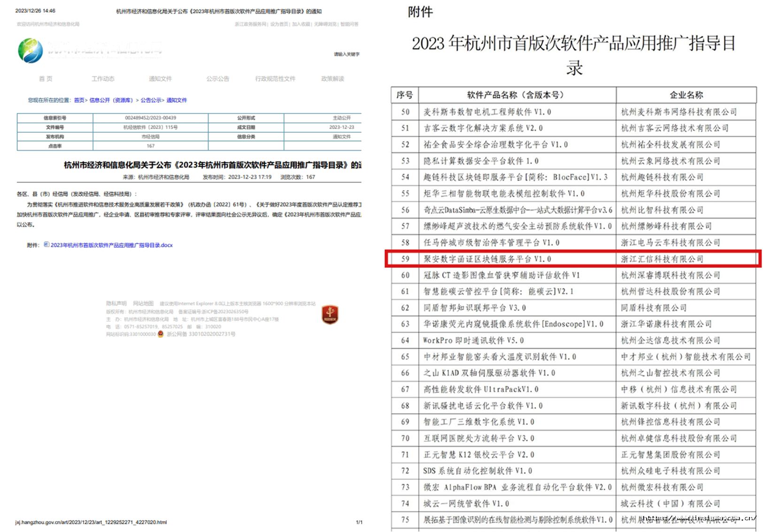Click the company 杭州微宏科技有限公司
Image resolution: width=763 pixels, height=532 pixels.
pyautogui.click(x=662, y=487)
